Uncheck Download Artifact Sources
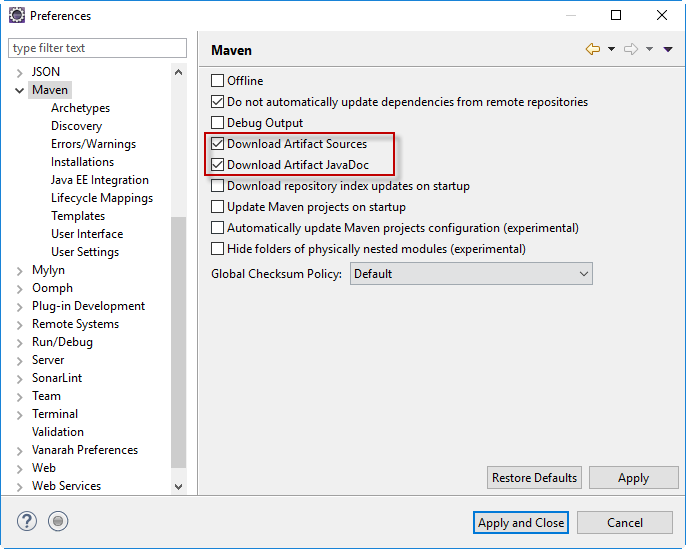This screenshot has height=549, width=686. [218, 144]
